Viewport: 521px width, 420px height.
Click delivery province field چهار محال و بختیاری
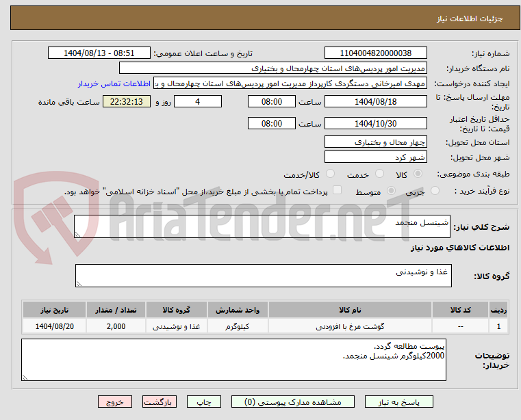point(375,142)
